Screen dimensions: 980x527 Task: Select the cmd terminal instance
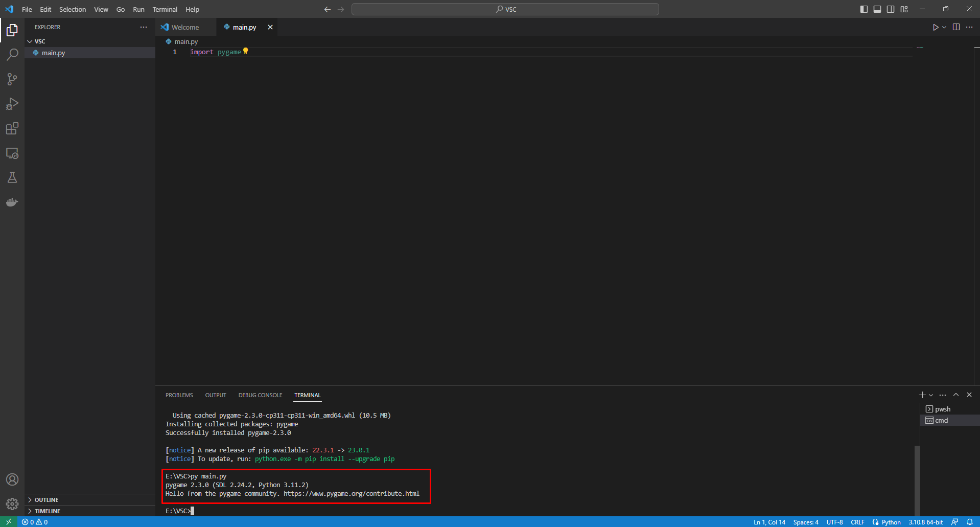950,420
